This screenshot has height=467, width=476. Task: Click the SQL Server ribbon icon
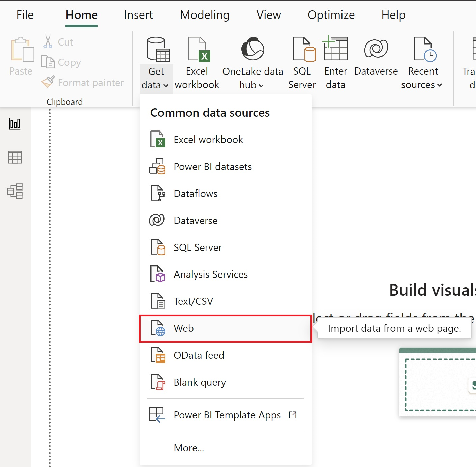click(x=304, y=49)
